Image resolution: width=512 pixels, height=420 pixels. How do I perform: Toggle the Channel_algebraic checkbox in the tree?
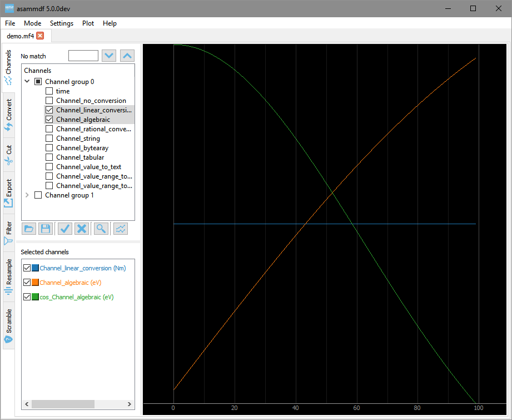(x=49, y=119)
